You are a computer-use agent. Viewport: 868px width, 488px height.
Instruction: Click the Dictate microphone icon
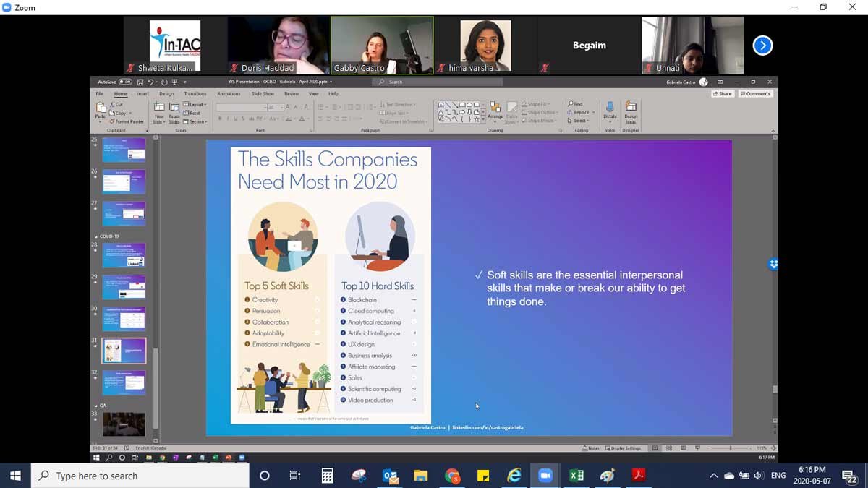coord(610,109)
